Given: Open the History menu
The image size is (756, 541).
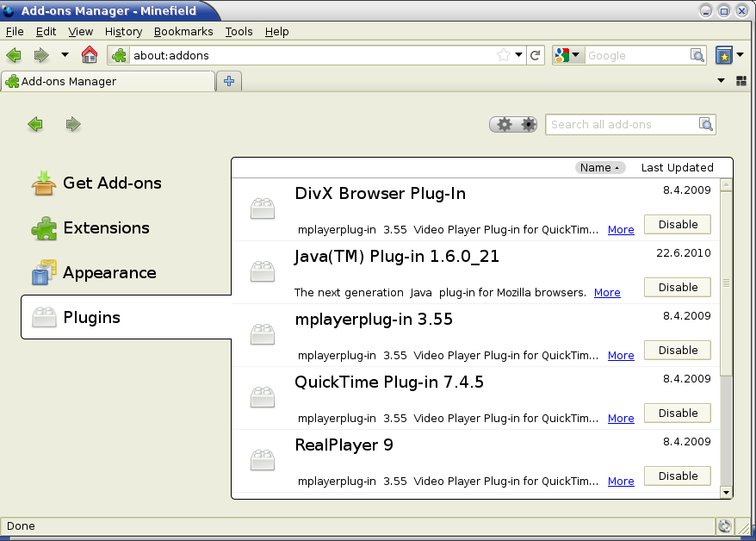Looking at the screenshot, I should click(123, 31).
